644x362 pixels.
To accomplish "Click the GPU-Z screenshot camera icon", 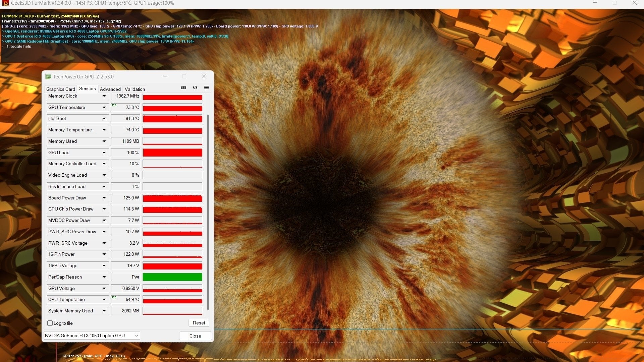I will tap(183, 87).
